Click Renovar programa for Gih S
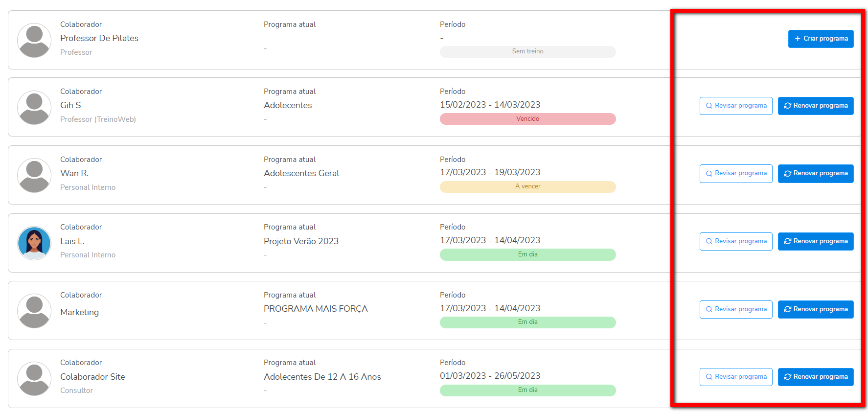This screenshot has height=413, width=868. [x=816, y=106]
